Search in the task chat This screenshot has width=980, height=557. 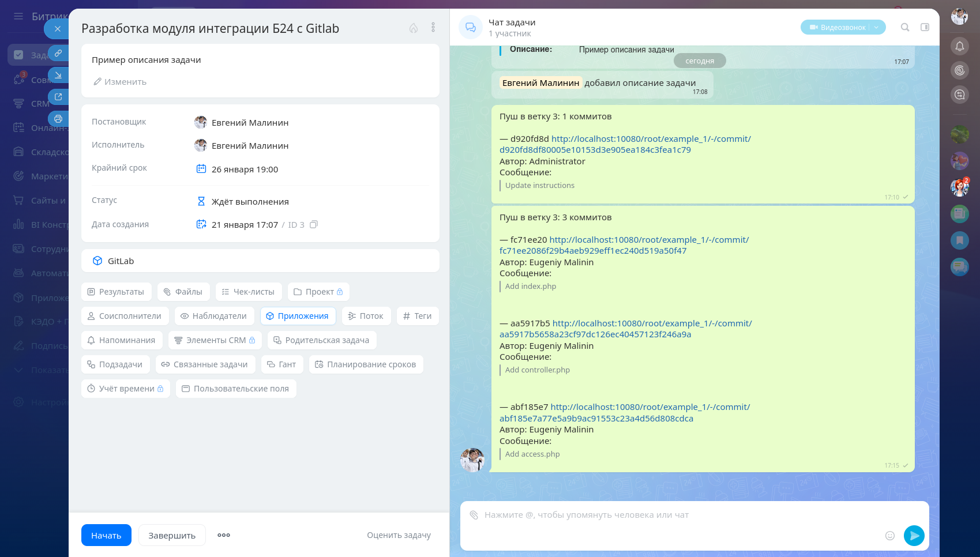905,27
